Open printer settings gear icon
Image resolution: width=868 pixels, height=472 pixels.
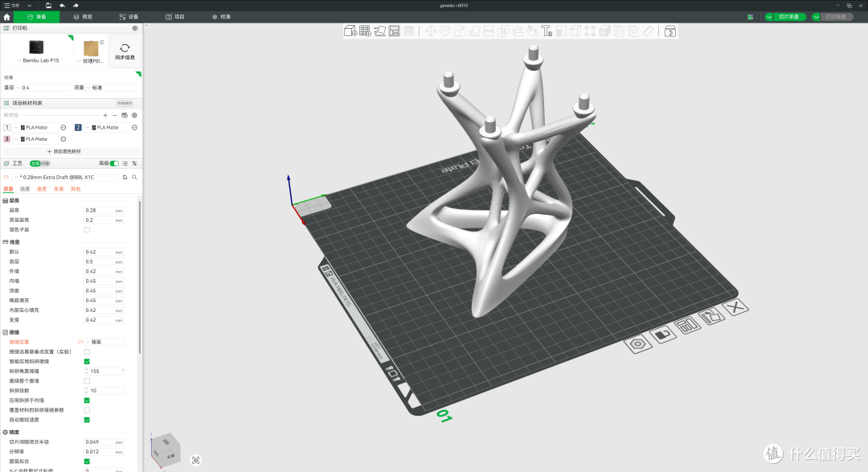[134, 28]
